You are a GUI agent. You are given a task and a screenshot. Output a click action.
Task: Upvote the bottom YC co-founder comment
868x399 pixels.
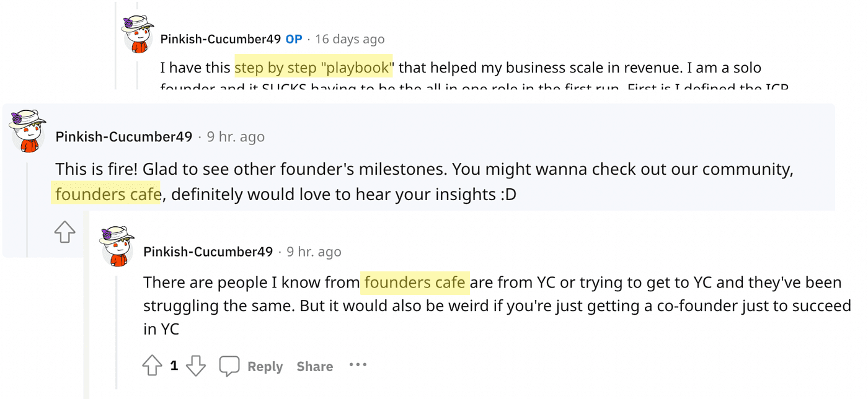[153, 366]
